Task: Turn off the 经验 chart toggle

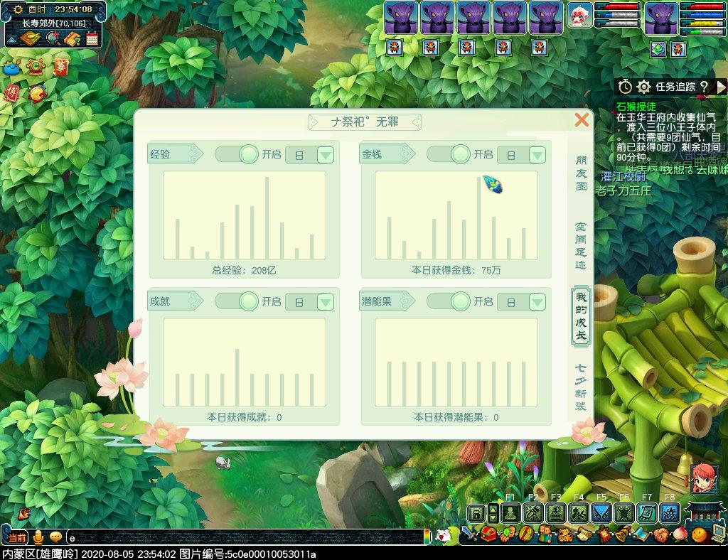Action: tap(237, 154)
